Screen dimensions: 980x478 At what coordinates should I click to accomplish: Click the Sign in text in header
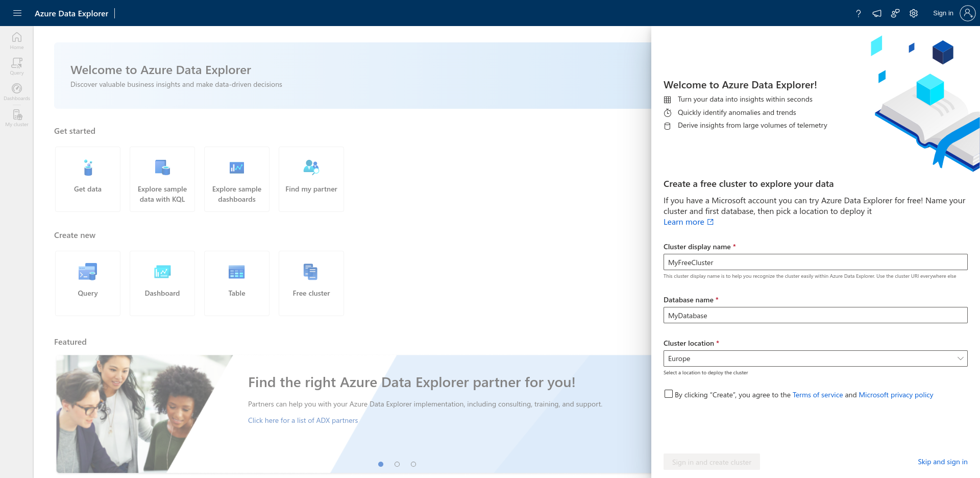943,13
